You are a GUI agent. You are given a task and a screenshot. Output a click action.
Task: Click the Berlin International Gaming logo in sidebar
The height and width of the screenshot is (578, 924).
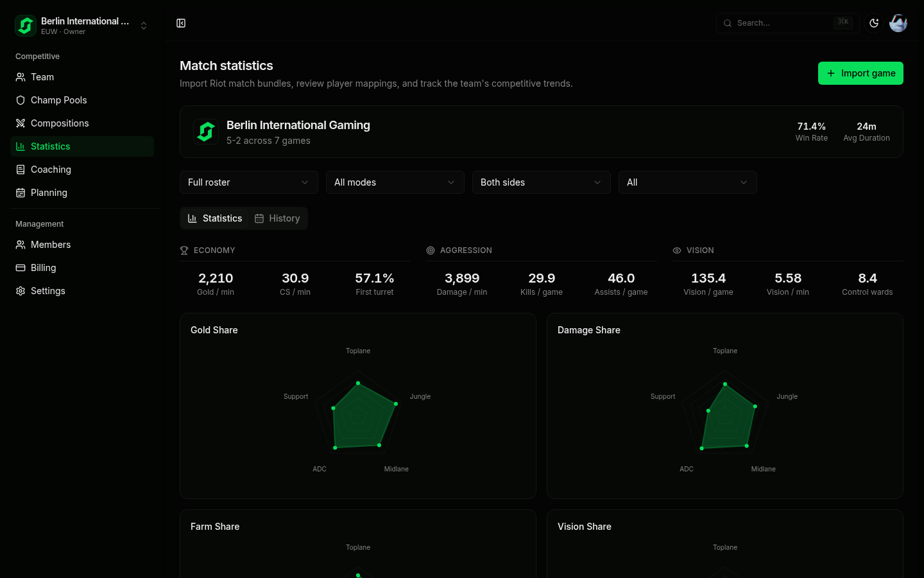coord(26,26)
